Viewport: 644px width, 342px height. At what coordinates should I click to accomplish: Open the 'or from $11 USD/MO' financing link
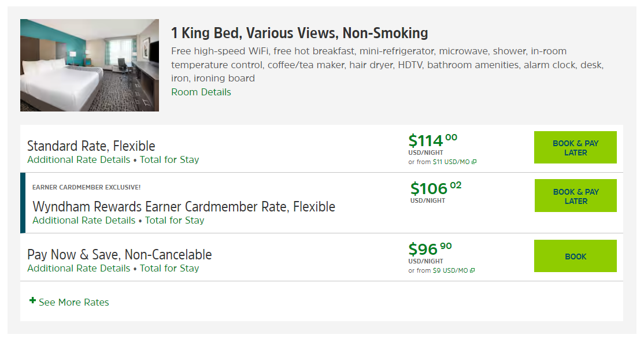tap(439, 162)
